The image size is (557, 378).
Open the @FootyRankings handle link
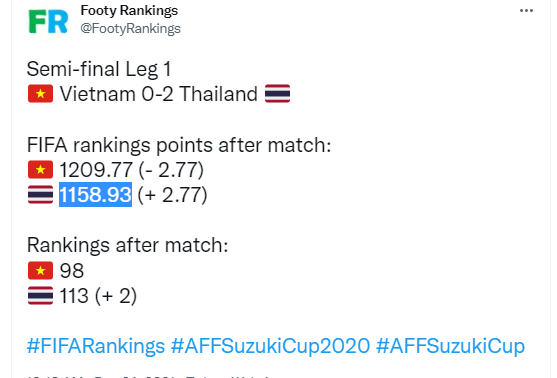click(x=130, y=28)
